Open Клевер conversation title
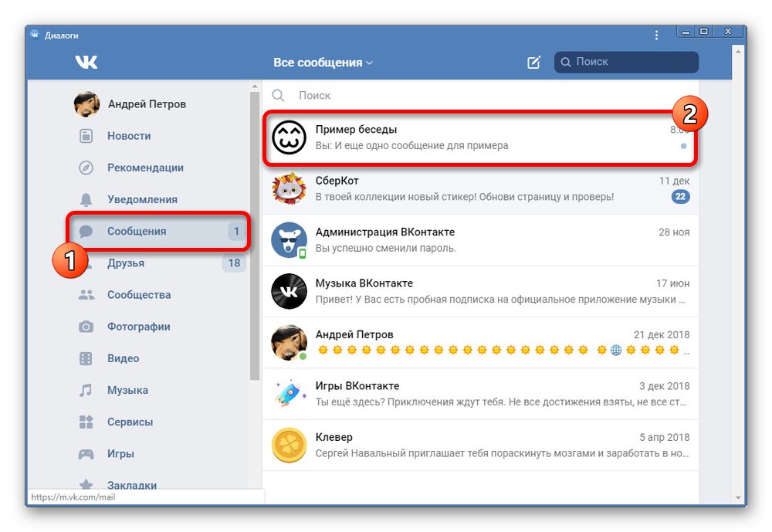The width and height of the screenshot is (772, 532). (334, 437)
